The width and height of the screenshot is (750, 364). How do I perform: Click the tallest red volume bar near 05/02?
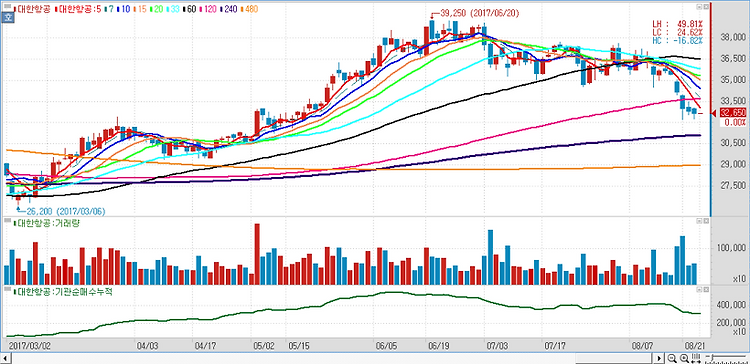(x=257, y=254)
